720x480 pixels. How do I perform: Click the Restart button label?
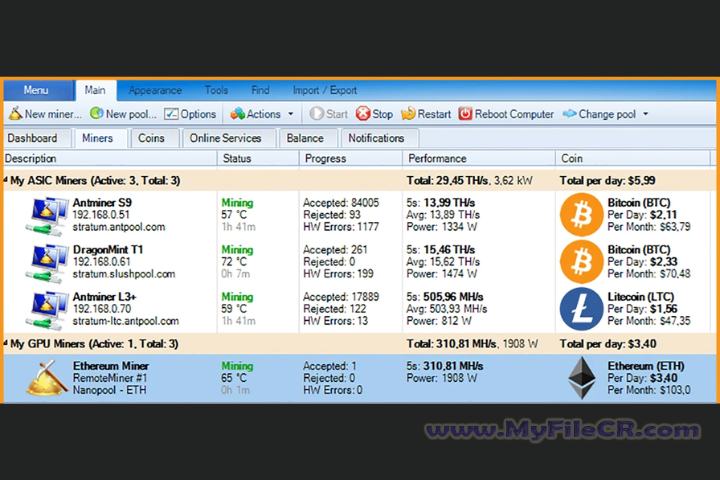tap(434, 114)
